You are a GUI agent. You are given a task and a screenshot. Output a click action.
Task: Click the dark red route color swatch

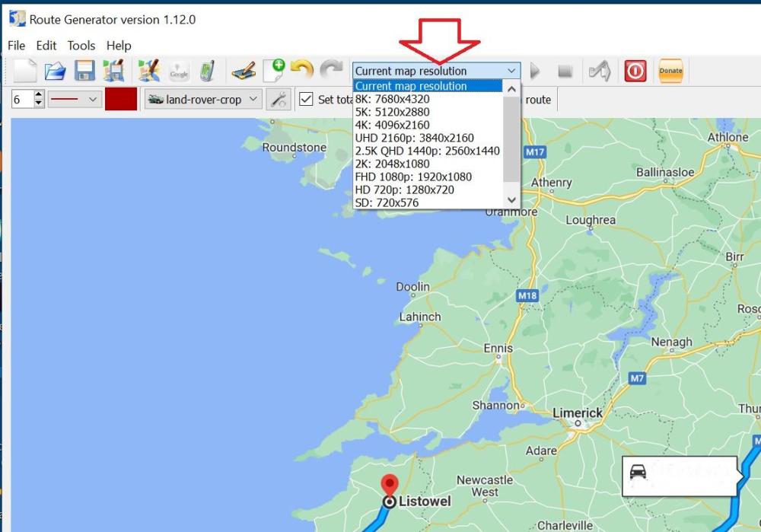tap(121, 100)
